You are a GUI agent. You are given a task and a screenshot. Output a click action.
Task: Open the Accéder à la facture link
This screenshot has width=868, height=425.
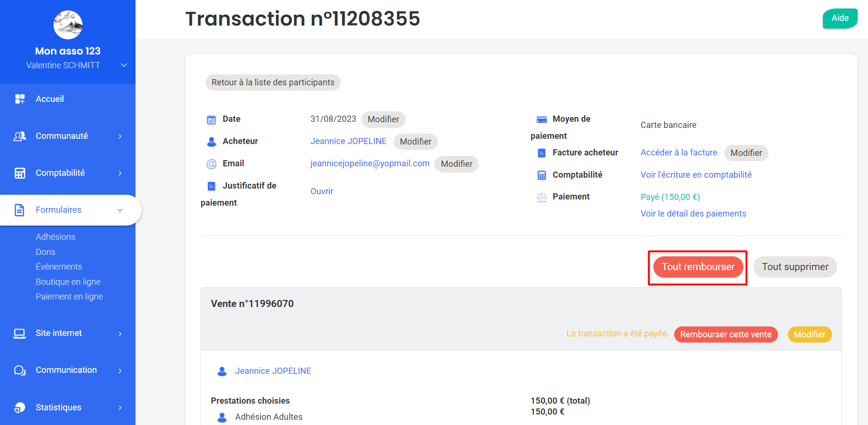point(678,153)
